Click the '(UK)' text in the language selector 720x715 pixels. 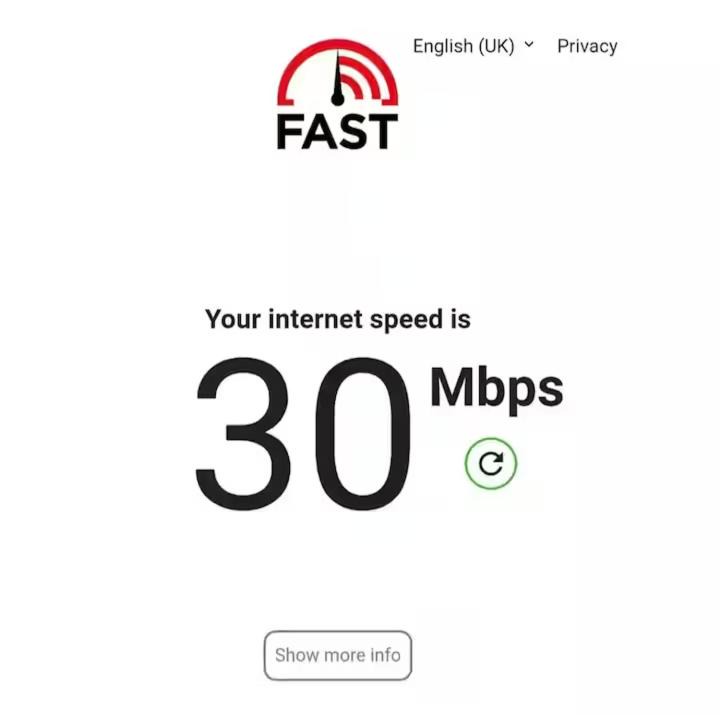[x=496, y=46]
